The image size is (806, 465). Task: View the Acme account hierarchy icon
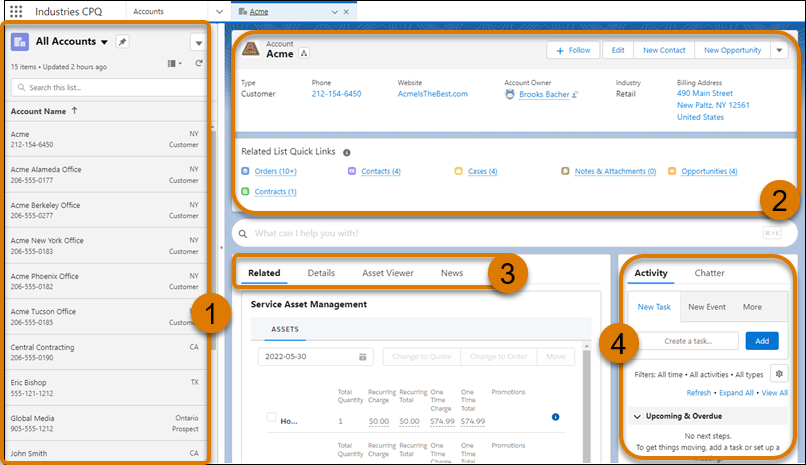click(x=304, y=53)
